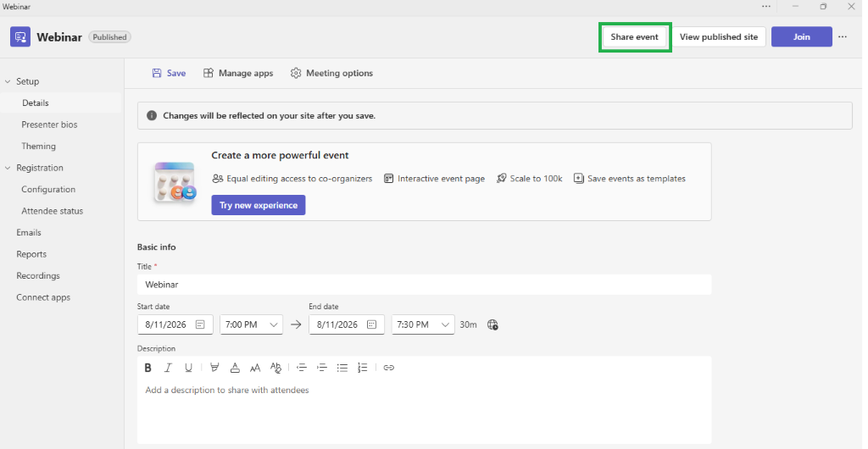
Task: Open Manage apps from the toolbar
Action: click(238, 73)
